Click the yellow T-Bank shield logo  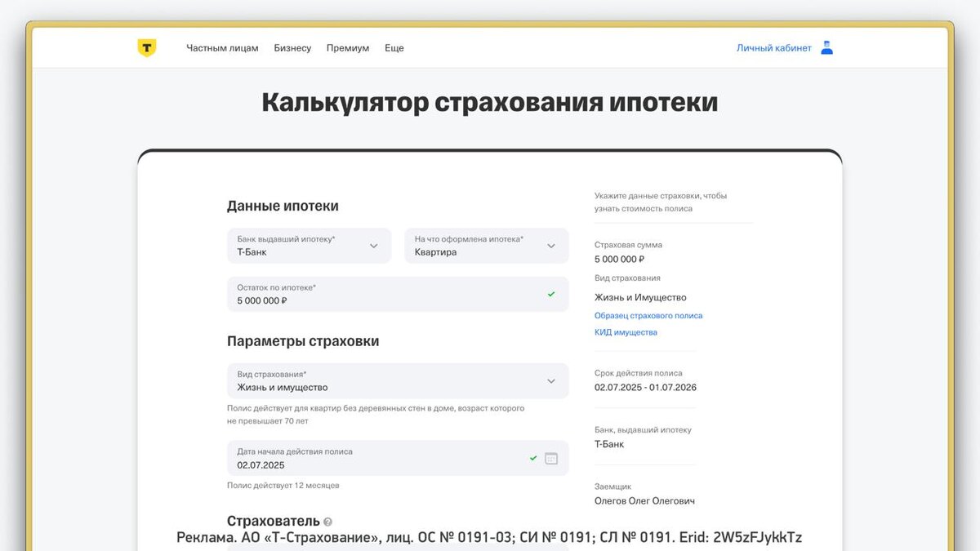coord(146,48)
